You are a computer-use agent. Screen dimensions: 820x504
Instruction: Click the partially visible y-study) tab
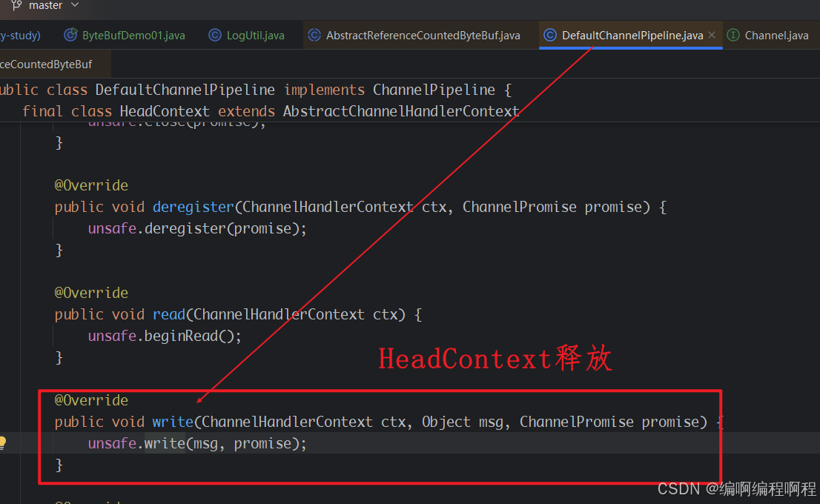click(20, 35)
